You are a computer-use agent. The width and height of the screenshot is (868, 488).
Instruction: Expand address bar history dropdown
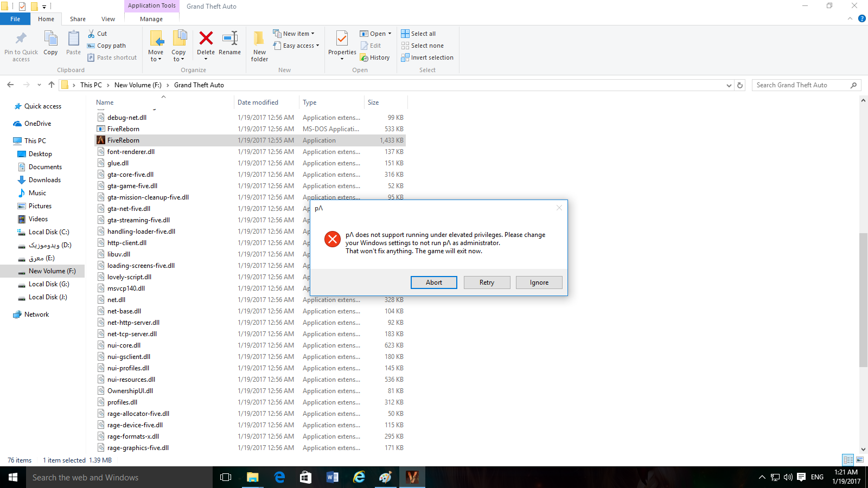tap(729, 85)
